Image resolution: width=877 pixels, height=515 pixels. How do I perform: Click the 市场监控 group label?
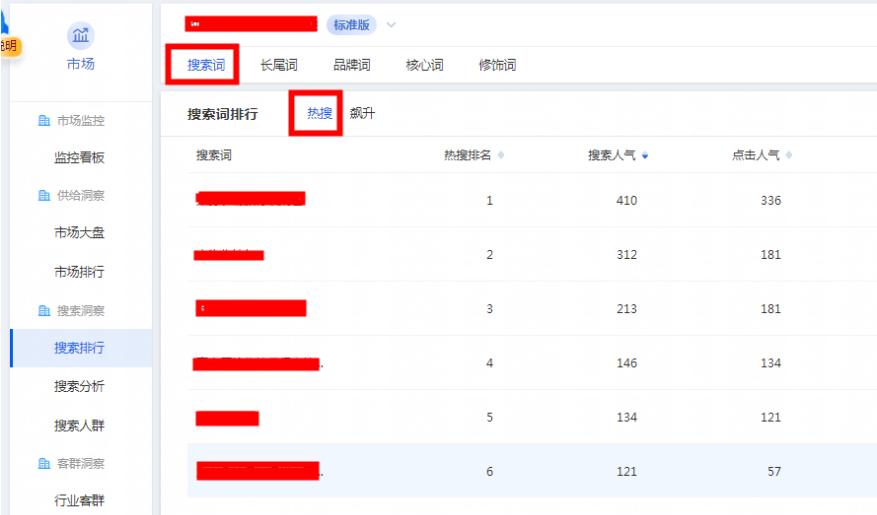81,120
